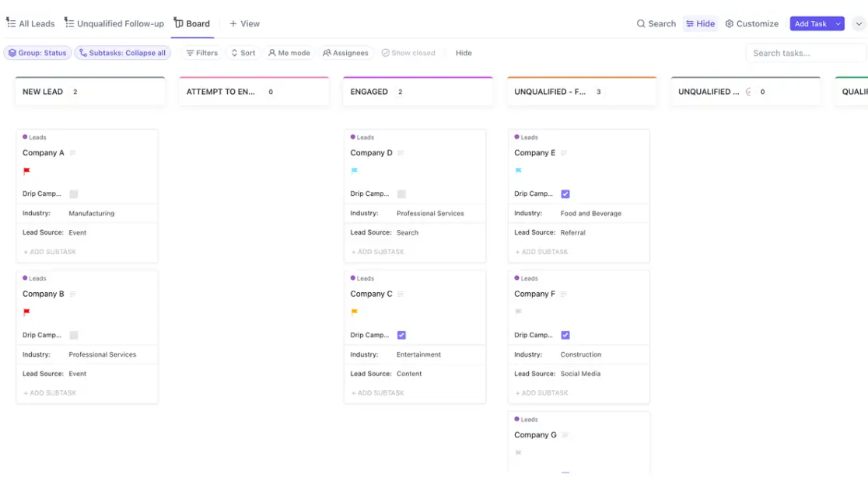Add subtask to Company F

coord(541,393)
